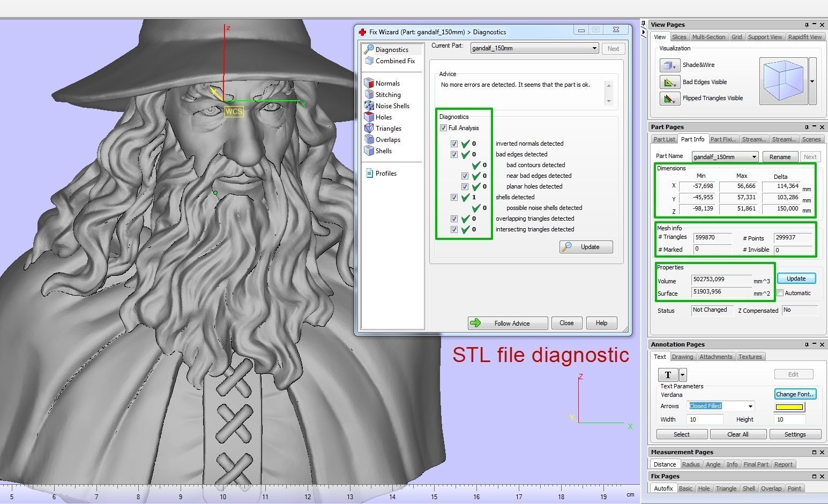This screenshot has width=828, height=504.
Task: Click the 3D view cube thumbnail
Action: [x=783, y=81]
